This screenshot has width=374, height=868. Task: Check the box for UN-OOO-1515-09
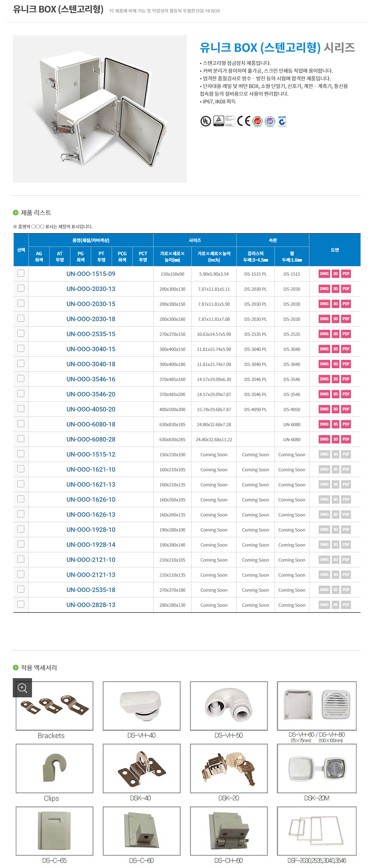21,273
